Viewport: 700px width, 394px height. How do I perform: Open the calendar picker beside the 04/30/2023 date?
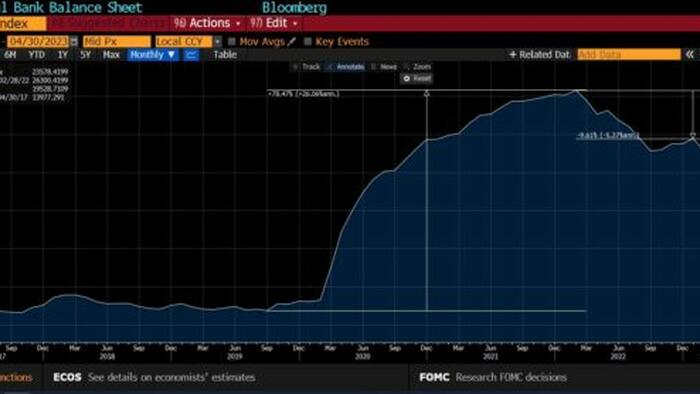74,41
